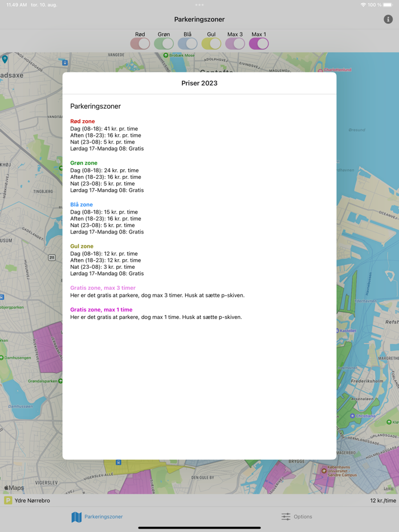Click 'Nat (23-08): 3 kr. pr. time'
Image resolution: width=399 pixels, height=532 pixels.
pos(102,267)
